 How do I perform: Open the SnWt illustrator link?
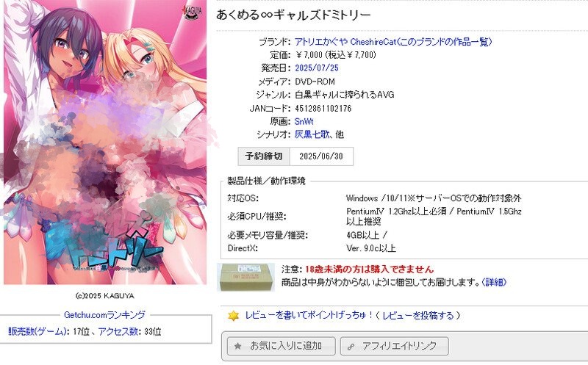pos(304,121)
